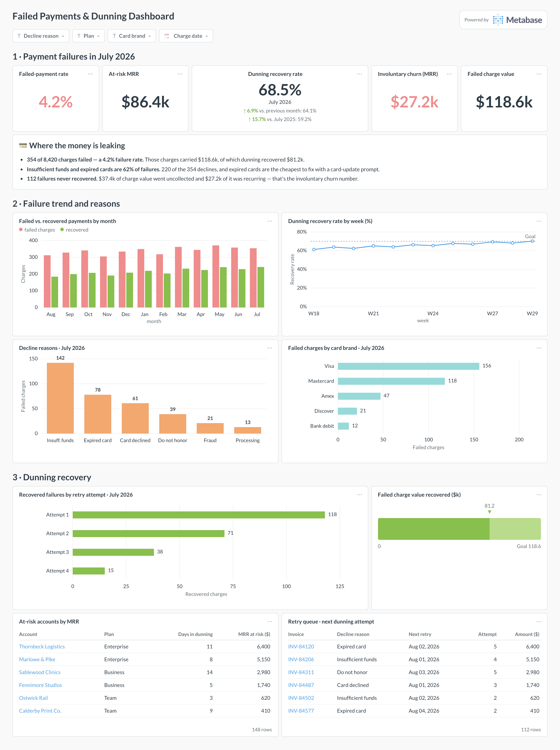Open the Marlowe & Pike account link
The image size is (560, 750).
[37, 660]
